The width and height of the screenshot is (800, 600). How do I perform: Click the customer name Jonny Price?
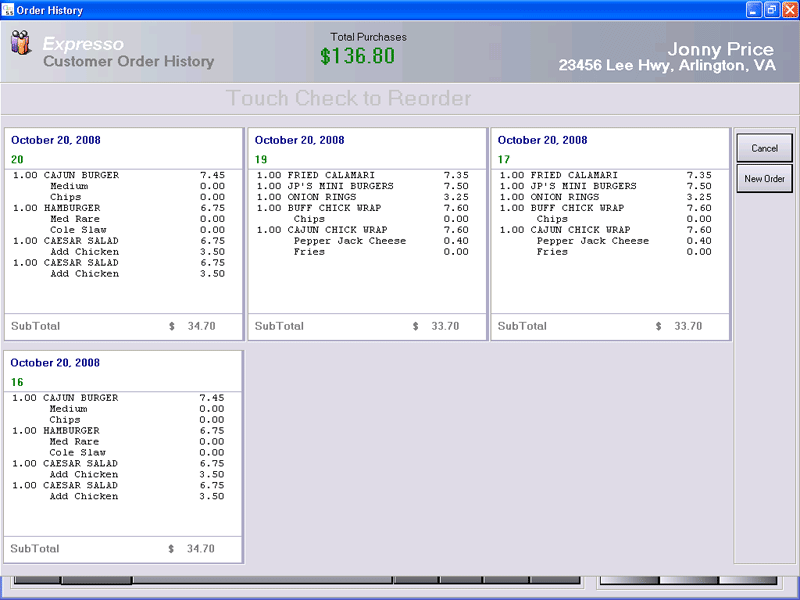(x=720, y=49)
